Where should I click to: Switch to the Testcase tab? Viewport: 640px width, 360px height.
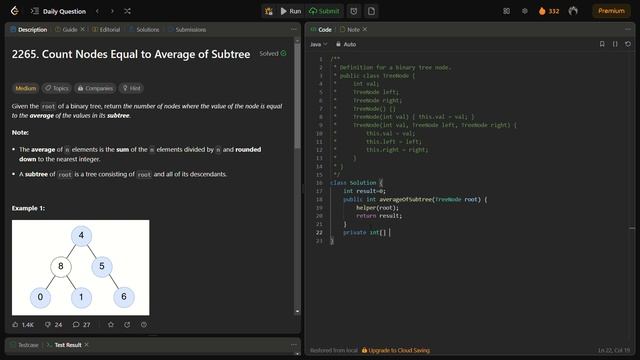point(24,345)
